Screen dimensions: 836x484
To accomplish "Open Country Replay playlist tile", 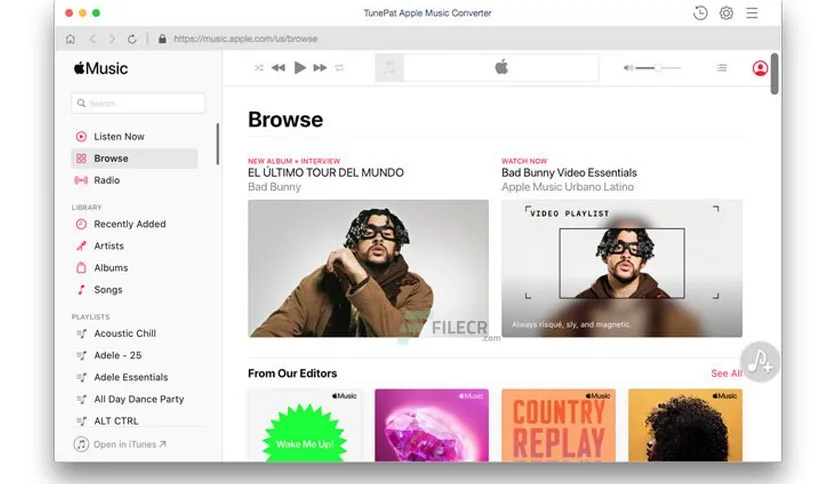I will click(558, 425).
